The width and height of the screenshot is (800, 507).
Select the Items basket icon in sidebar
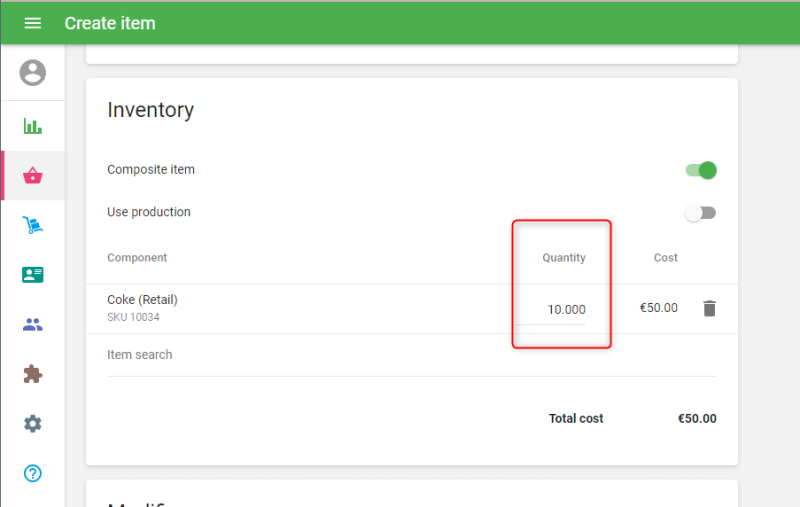pyautogui.click(x=33, y=176)
